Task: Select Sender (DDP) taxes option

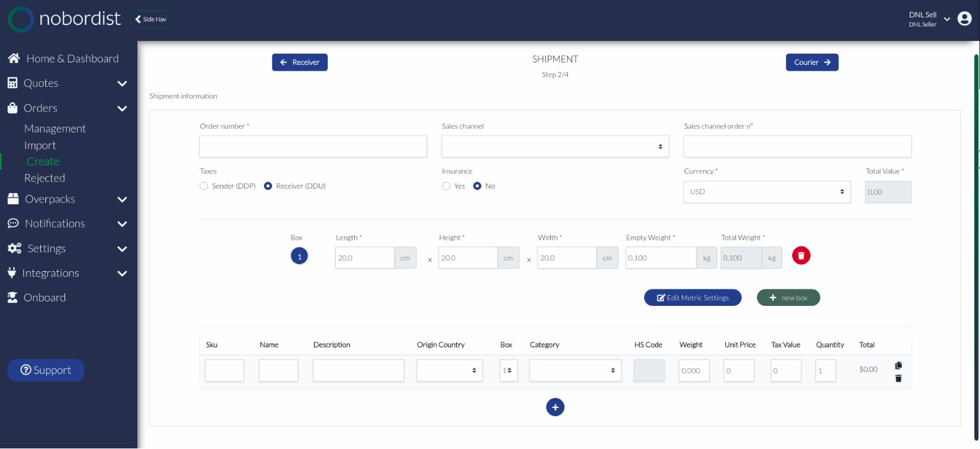Action: coord(204,186)
